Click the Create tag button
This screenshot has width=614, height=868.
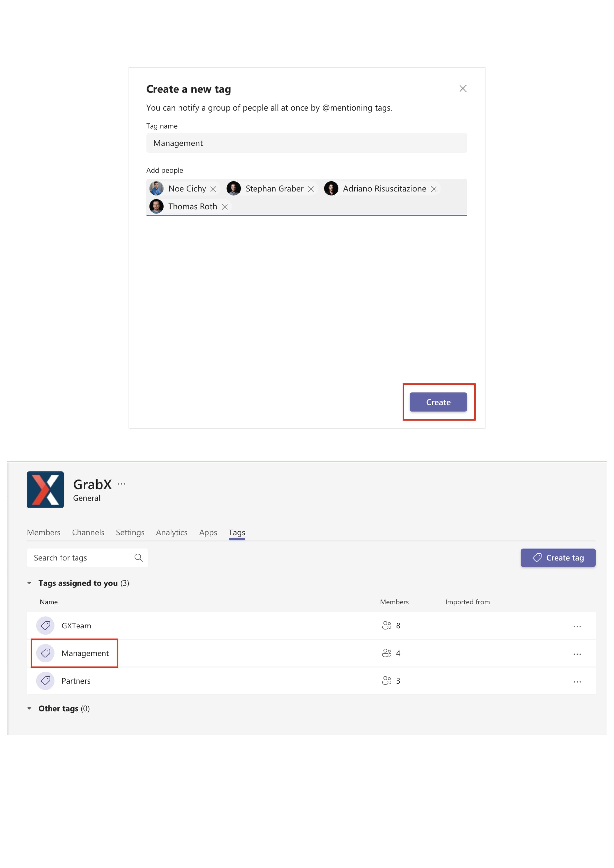click(x=558, y=558)
